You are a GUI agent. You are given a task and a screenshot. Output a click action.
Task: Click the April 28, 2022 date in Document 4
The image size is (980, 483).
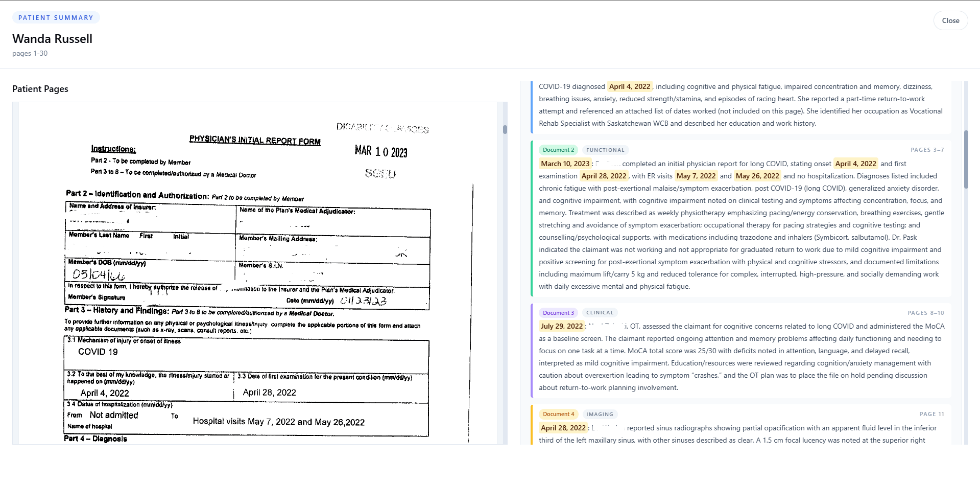[x=563, y=428]
